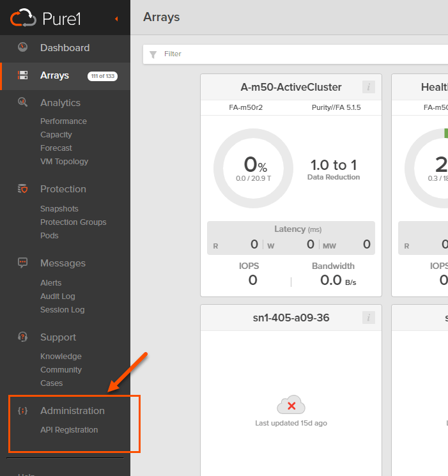Select Arrays in the sidebar
448x476 pixels.
click(55, 75)
